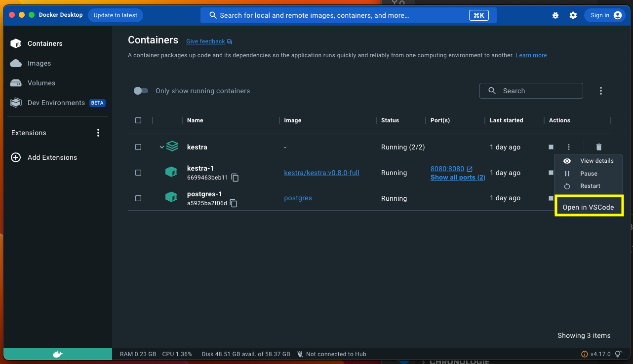Click the whale icon in the bottom corner
This screenshot has width=633, height=364.
pyautogui.click(x=57, y=354)
